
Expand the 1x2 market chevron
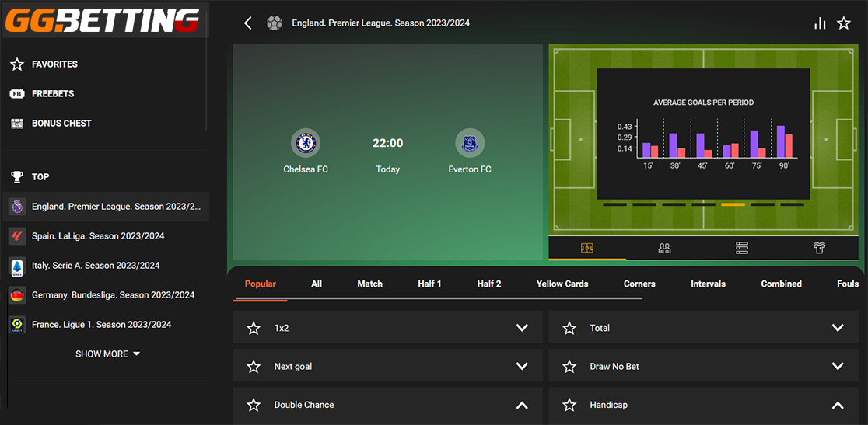pyautogui.click(x=522, y=328)
